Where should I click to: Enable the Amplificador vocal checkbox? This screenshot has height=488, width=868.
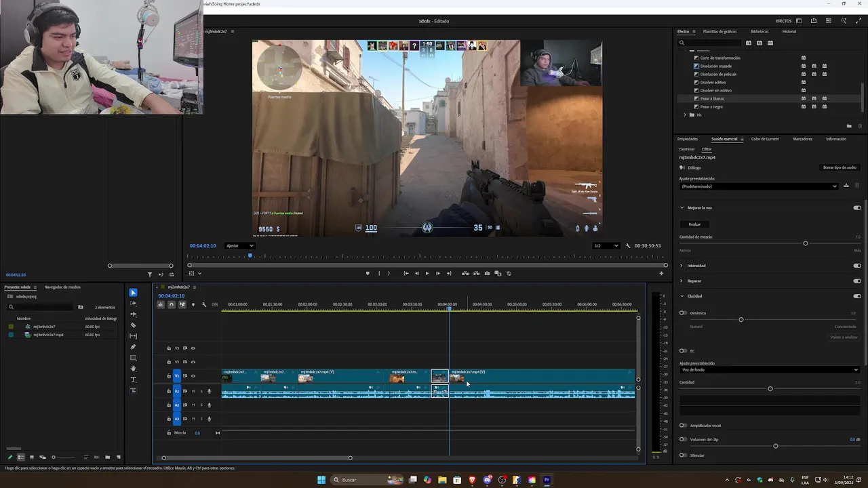coord(683,426)
